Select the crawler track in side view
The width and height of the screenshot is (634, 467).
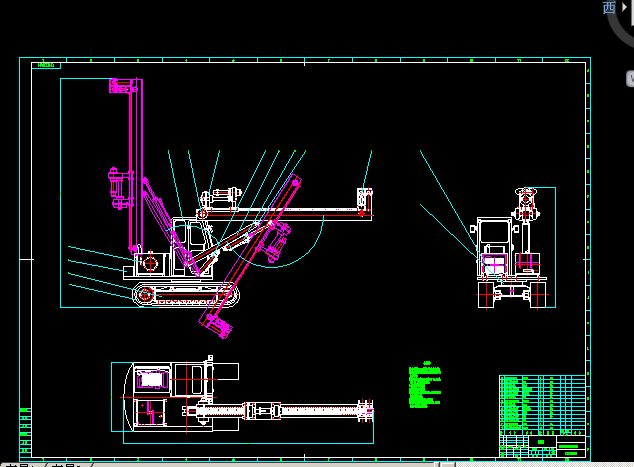click(x=186, y=295)
